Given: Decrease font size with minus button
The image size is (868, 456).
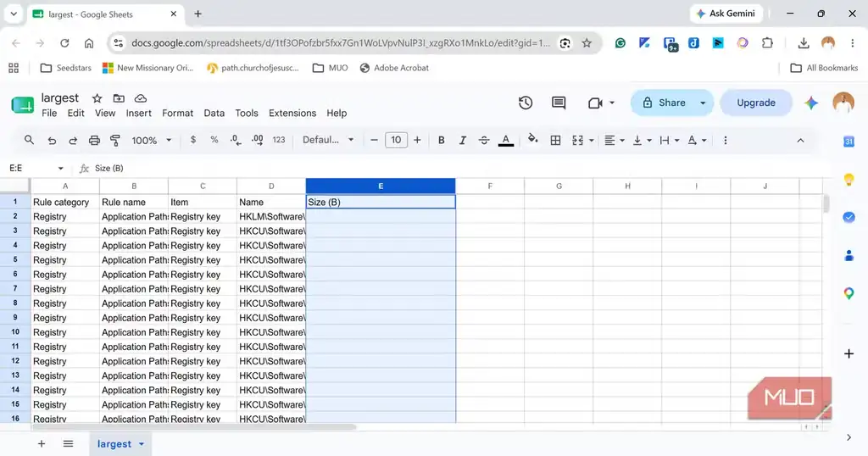Looking at the screenshot, I should pyautogui.click(x=374, y=141).
